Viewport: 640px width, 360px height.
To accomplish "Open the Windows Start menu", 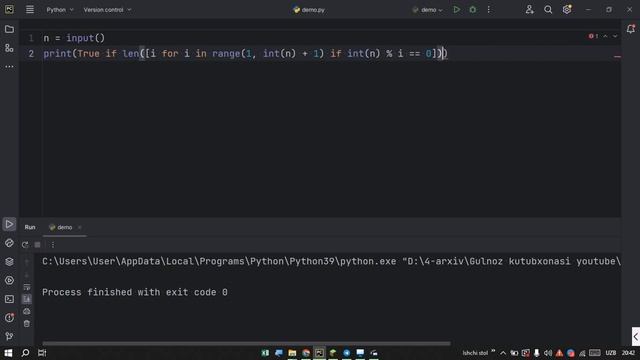I will tap(8, 353).
